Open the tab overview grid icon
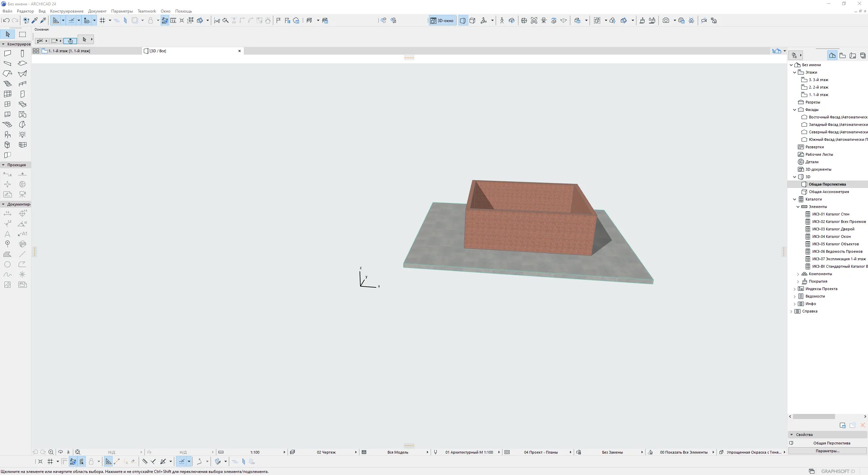Image resolution: width=868 pixels, height=475 pixels. [x=36, y=51]
